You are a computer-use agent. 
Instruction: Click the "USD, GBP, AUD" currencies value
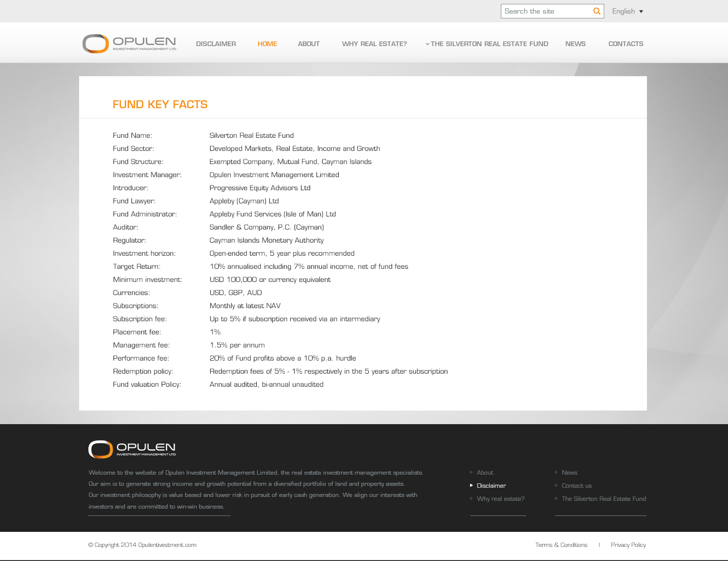pyautogui.click(x=235, y=293)
